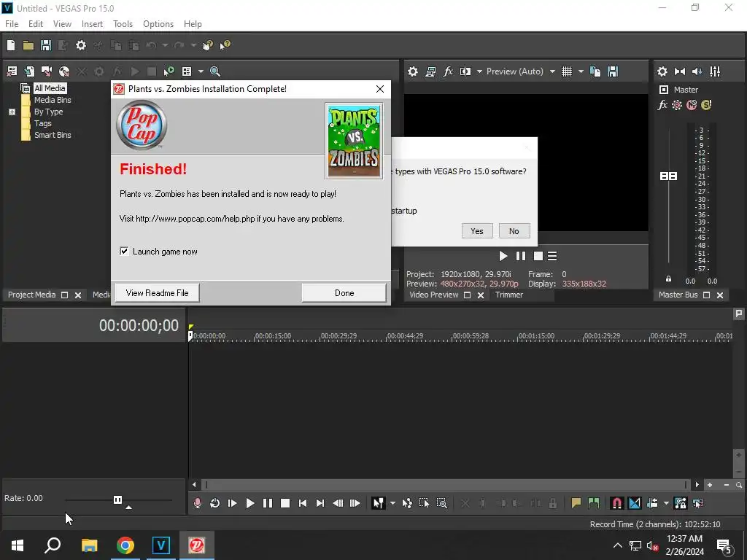Save preview snapshot to file
747x560 pixels.
pyautogui.click(x=613, y=71)
